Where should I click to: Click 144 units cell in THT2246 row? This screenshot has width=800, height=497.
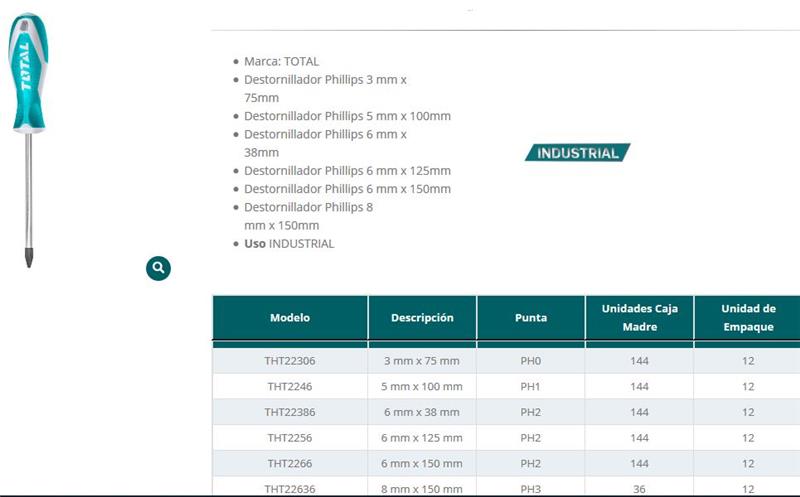point(639,386)
